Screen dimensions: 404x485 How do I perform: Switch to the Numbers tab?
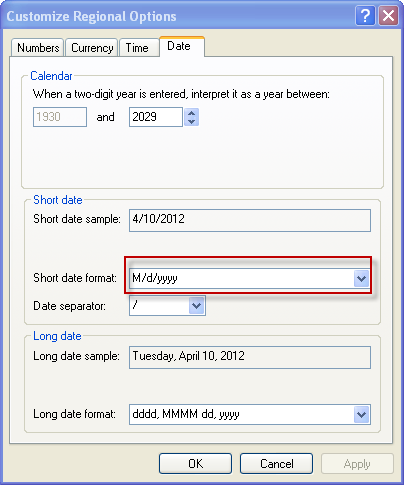pyautogui.click(x=38, y=48)
